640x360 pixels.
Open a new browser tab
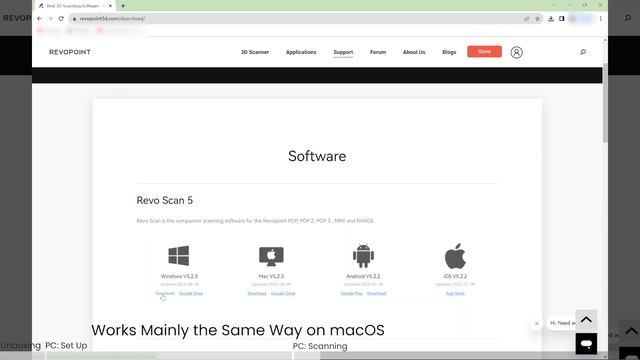pos(123,6)
